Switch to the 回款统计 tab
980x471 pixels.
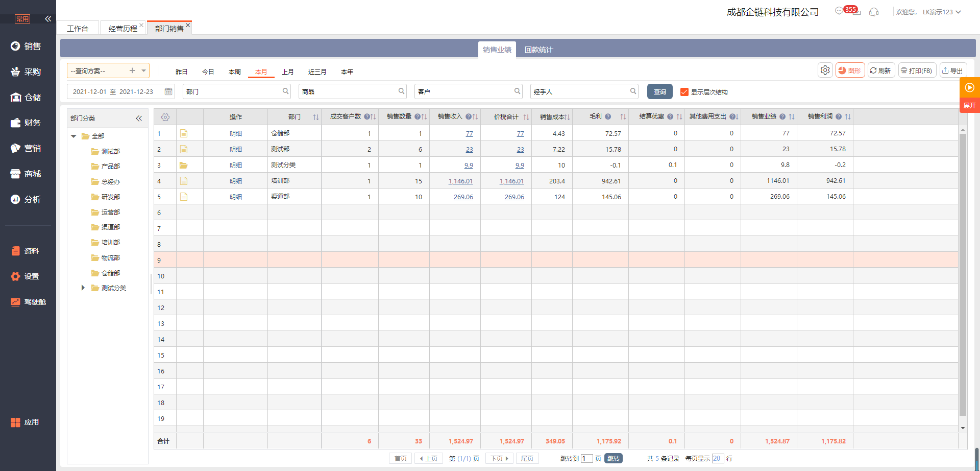click(x=538, y=50)
